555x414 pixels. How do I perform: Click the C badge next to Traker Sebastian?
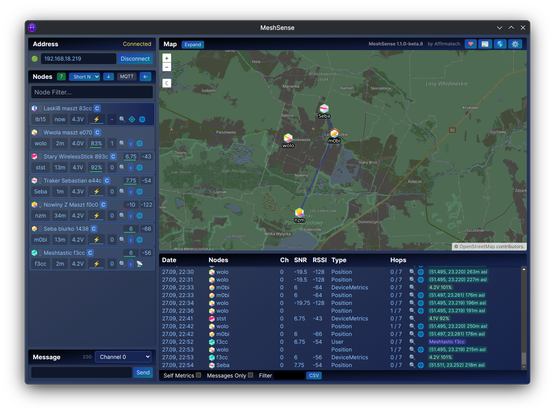(x=107, y=180)
